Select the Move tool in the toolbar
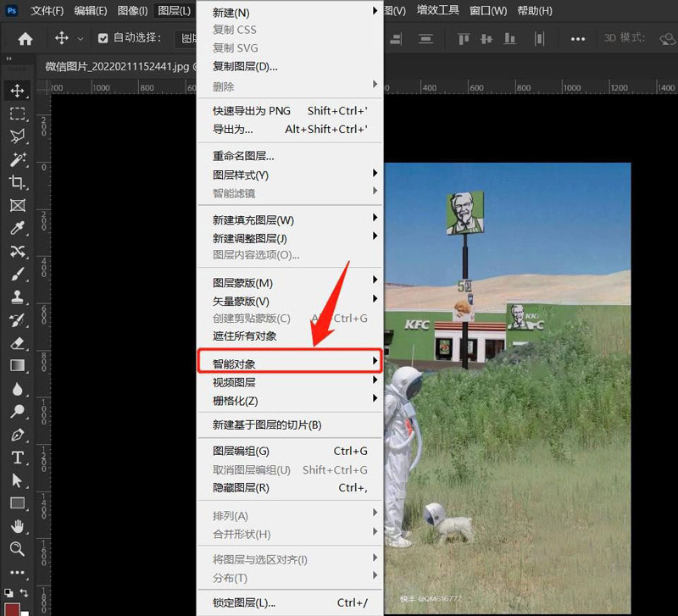 tap(19, 91)
